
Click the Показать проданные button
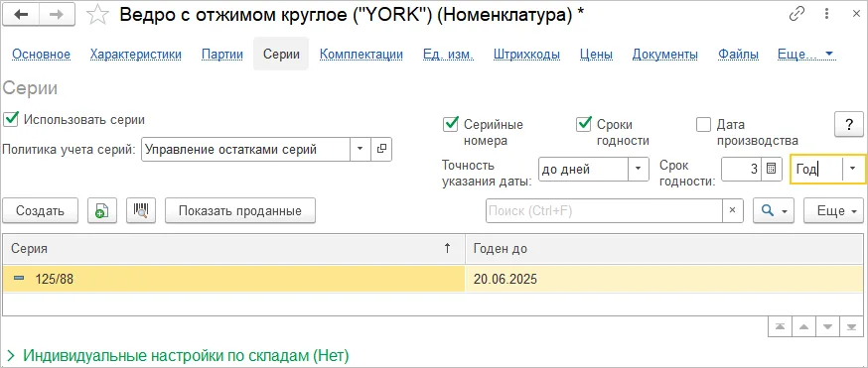pyautogui.click(x=240, y=211)
